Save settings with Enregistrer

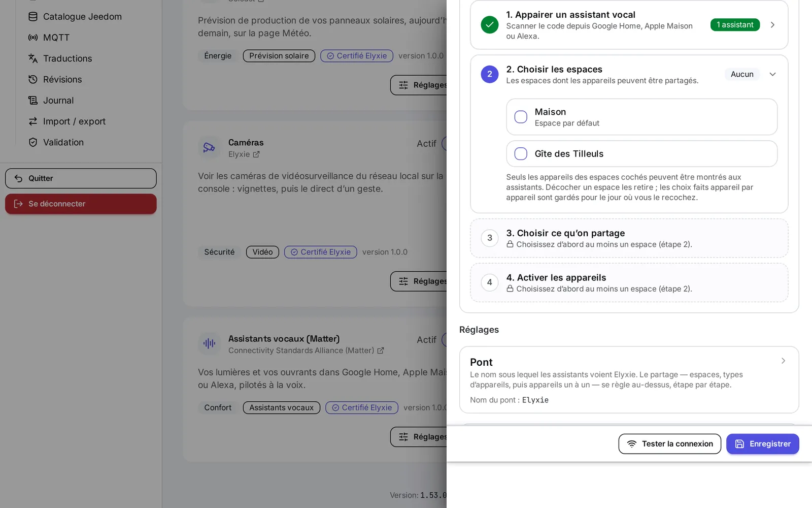tap(763, 444)
